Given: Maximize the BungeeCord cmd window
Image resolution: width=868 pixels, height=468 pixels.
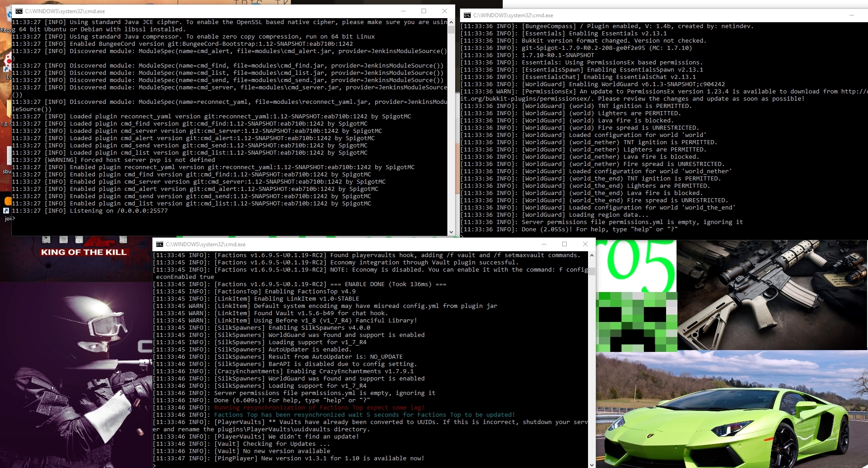Looking at the screenshot, I should click(x=424, y=11).
